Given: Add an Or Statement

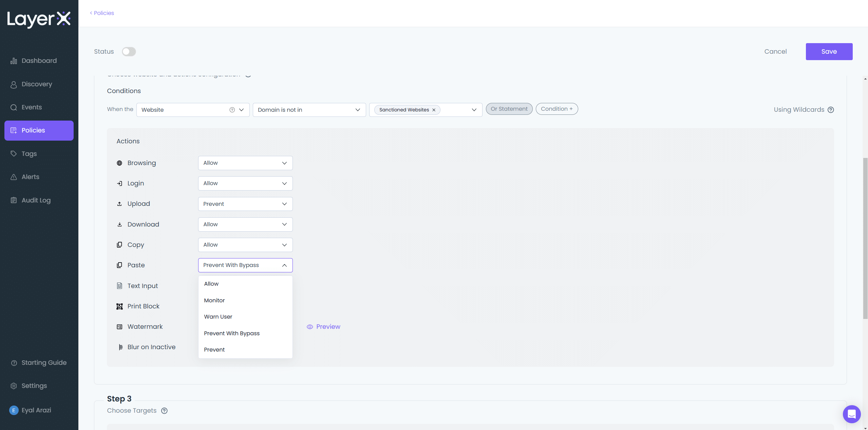Looking at the screenshot, I should point(509,109).
